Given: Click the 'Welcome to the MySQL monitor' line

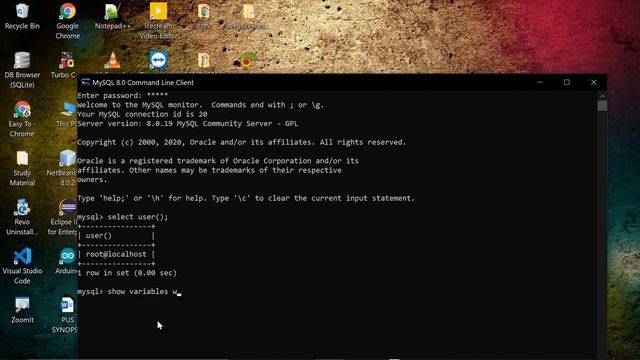Looking at the screenshot, I should pyautogui.click(x=200, y=105).
